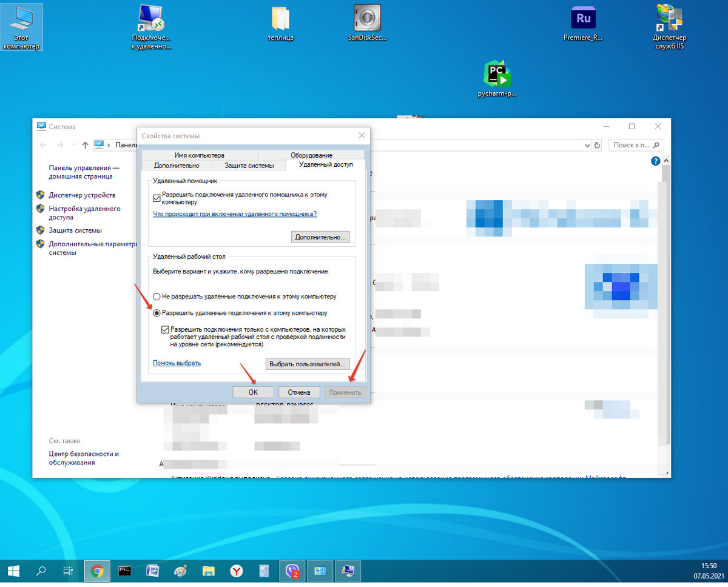The height and width of the screenshot is (587, 728).
Task: Open Диспетчер устройств in left panel
Action: coord(82,195)
